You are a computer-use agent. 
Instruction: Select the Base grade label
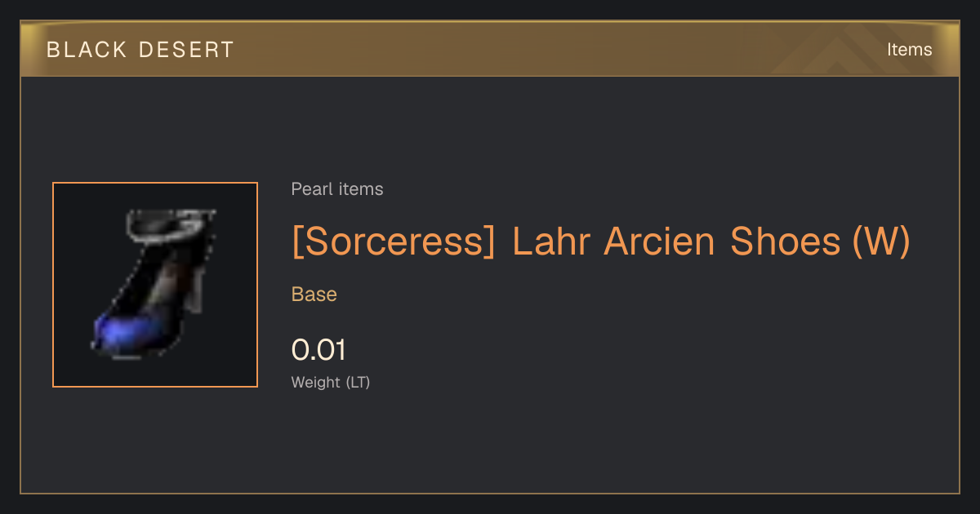pos(314,295)
